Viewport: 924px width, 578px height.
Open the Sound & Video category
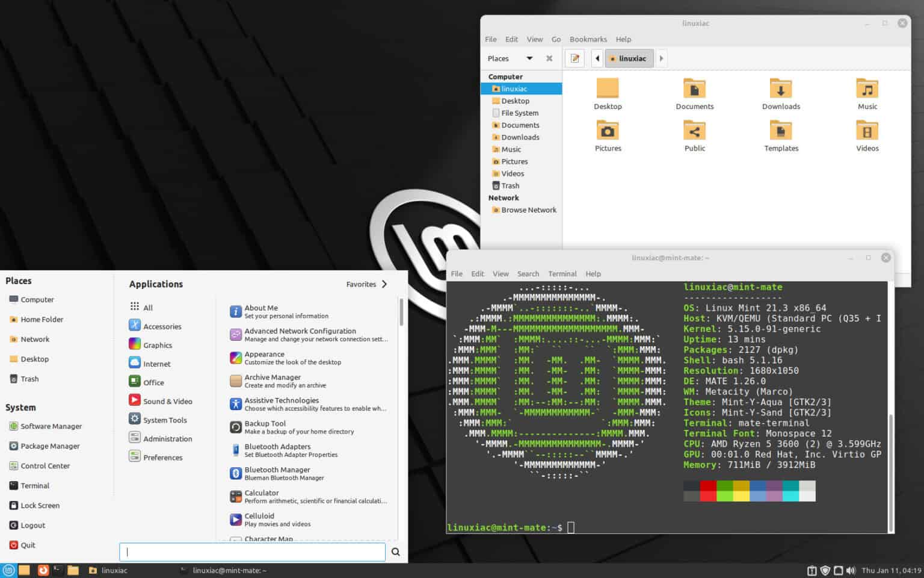(166, 400)
